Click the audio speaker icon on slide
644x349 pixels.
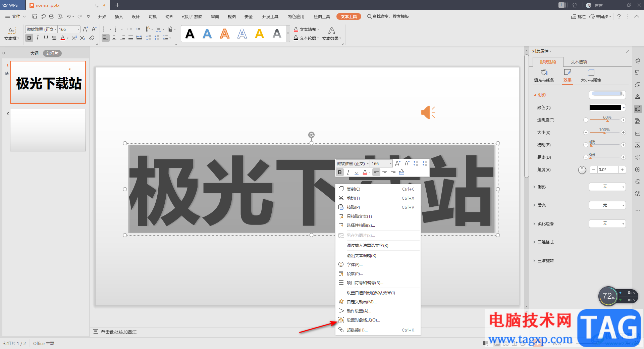(428, 112)
